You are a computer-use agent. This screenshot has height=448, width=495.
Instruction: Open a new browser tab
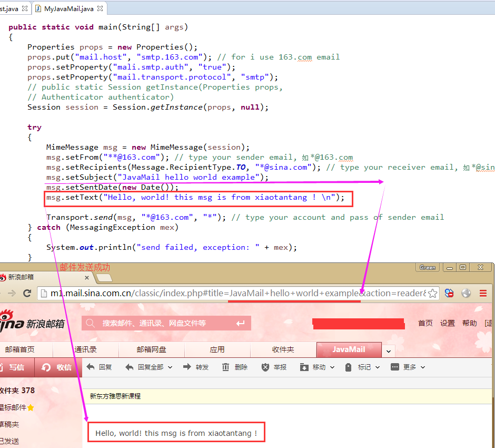[x=104, y=278]
